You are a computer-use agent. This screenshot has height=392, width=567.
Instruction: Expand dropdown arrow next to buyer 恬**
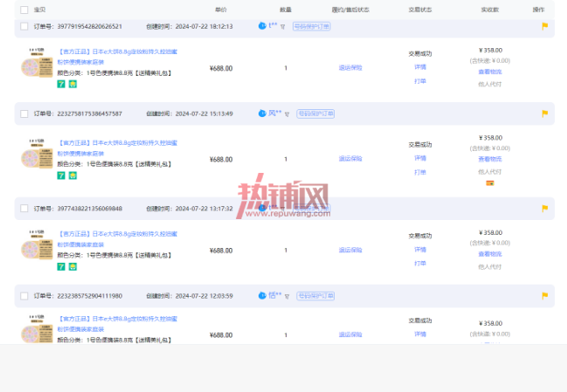pyautogui.click(x=287, y=296)
